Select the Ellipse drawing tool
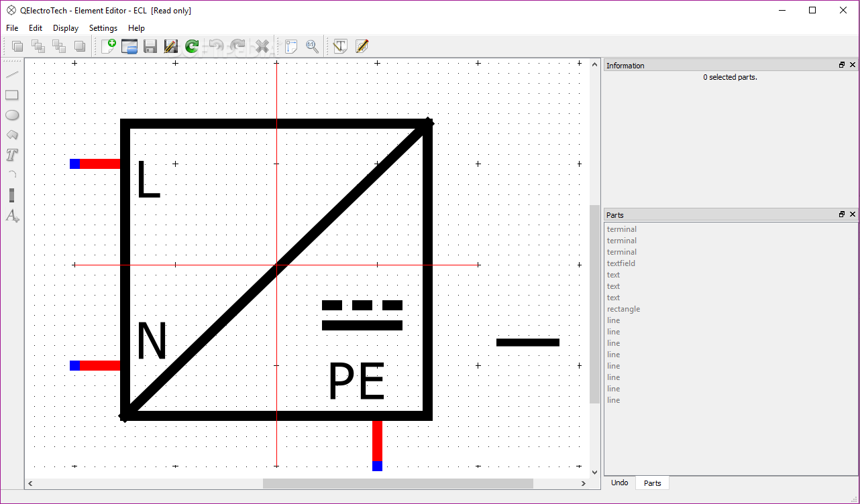Image resolution: width=860 pixels, height=504 pixels. pos(12,115)
